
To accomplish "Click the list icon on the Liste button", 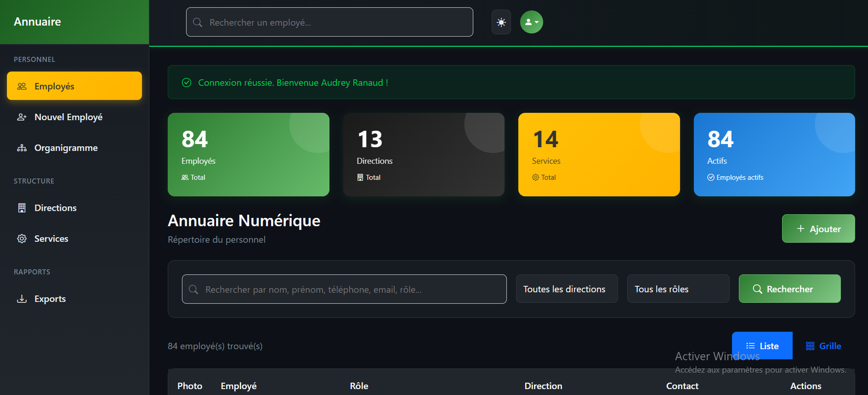I will click(x=750, y=346).
